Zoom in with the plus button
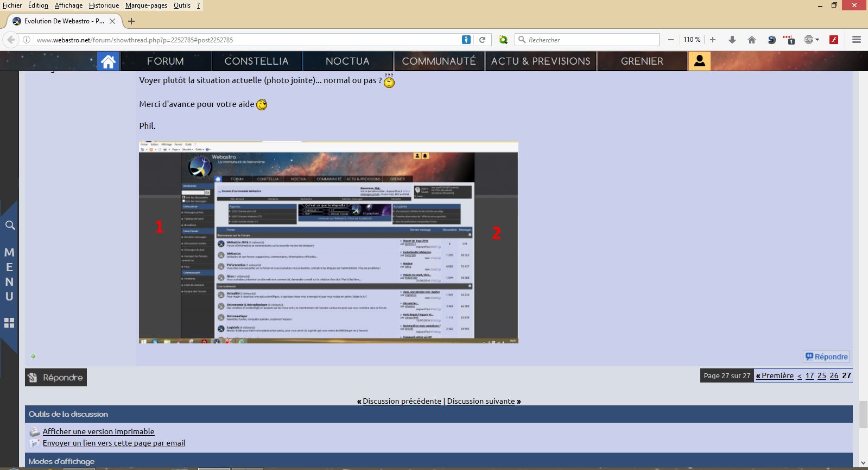 click(x=713, y=40)
